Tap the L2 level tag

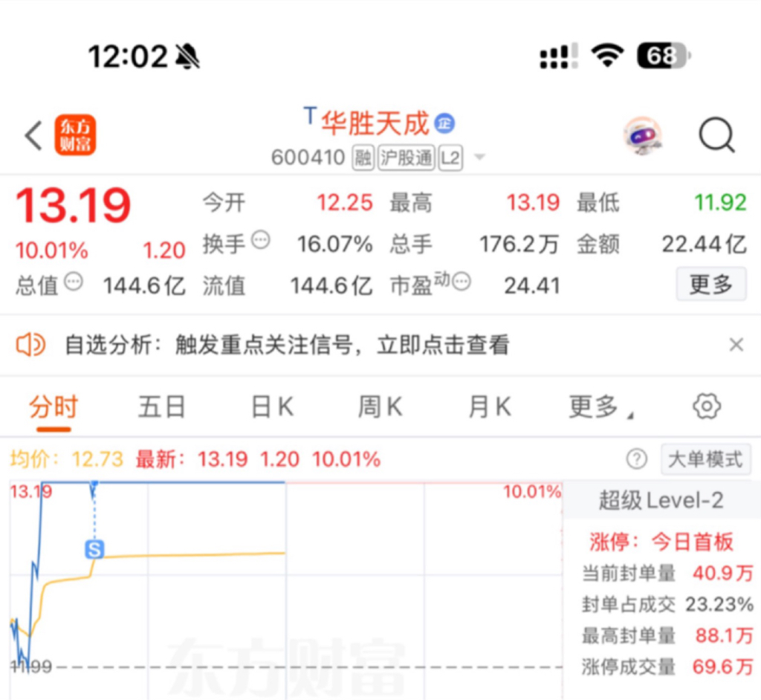coord(450,158)
